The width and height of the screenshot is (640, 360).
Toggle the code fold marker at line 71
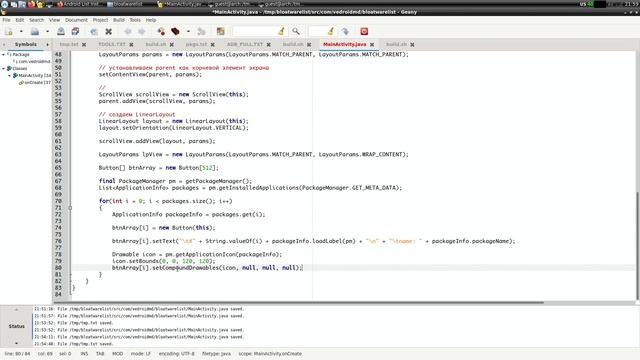pyautogui.click(x=70, y=208)
